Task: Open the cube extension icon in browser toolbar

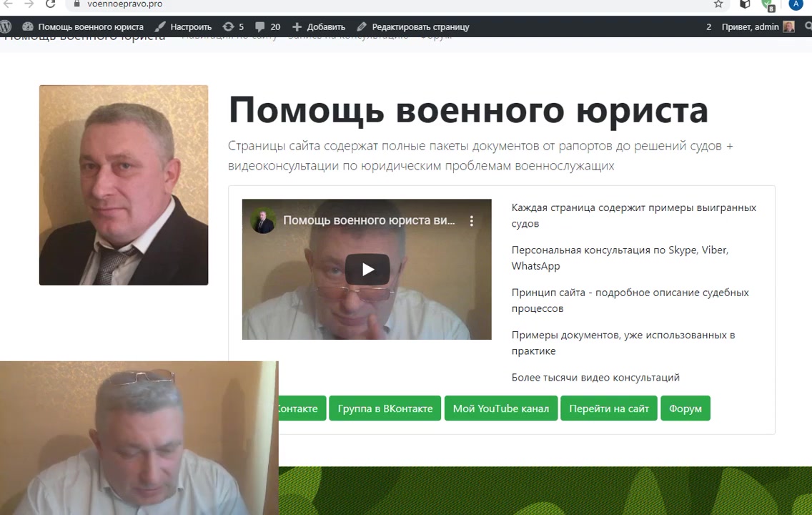Action: [745, 4]
